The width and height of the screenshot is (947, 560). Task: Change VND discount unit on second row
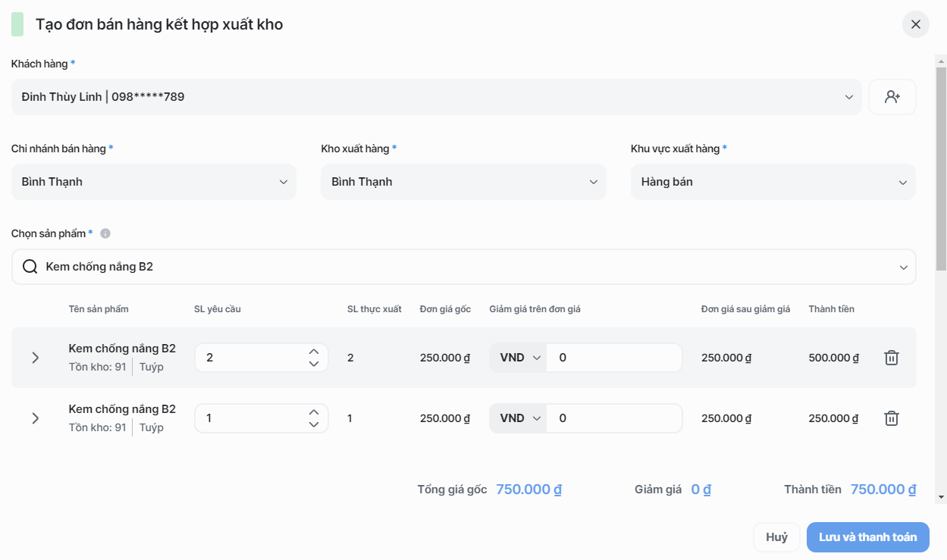(518, 418)
